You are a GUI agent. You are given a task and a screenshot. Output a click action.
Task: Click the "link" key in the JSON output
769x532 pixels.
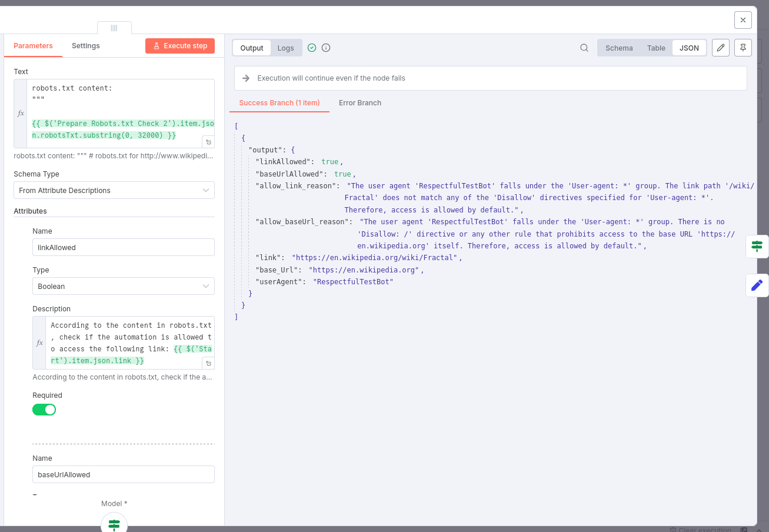pyautogui.click(x=268, y=258)
